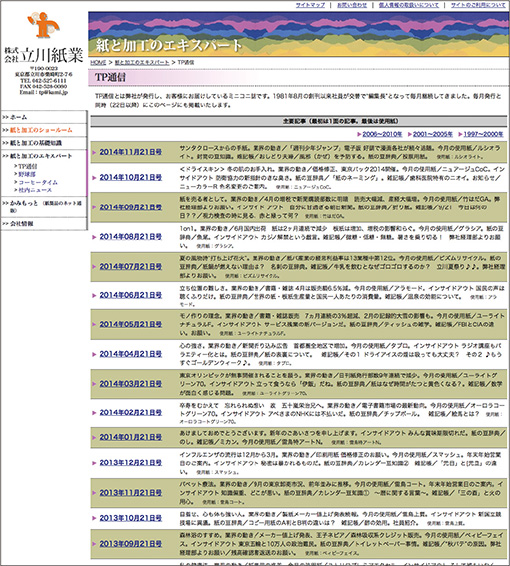
Task: Go to HOME in breadcrumb
Action: [98, 62]
